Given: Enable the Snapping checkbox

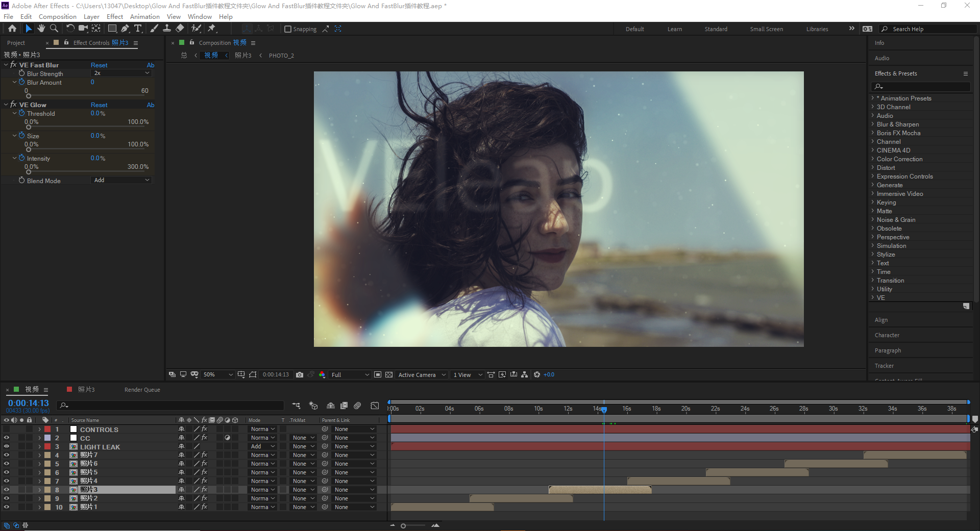Looking at the screenshot, I should coord(288,29).
